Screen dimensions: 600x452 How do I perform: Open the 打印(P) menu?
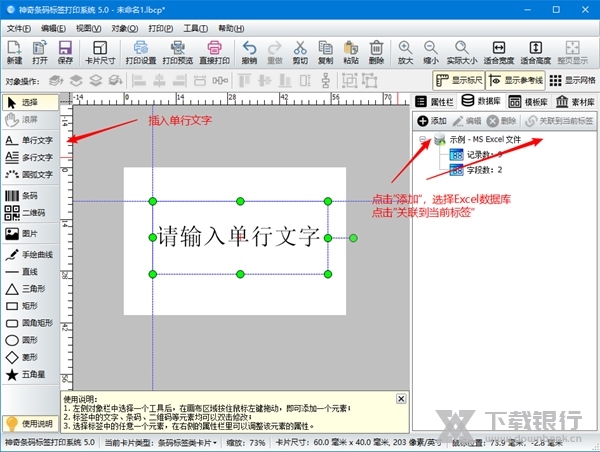pyautogui.click(x=161, y=29)
